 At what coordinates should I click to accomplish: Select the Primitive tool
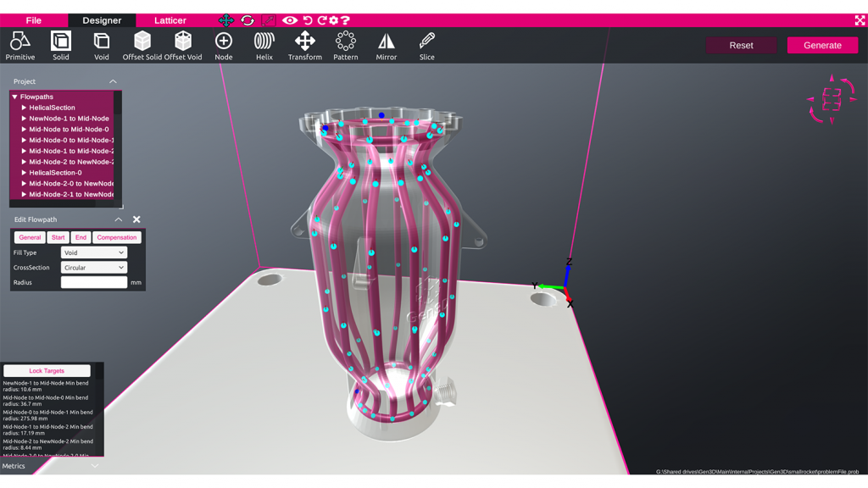point(19,42)
